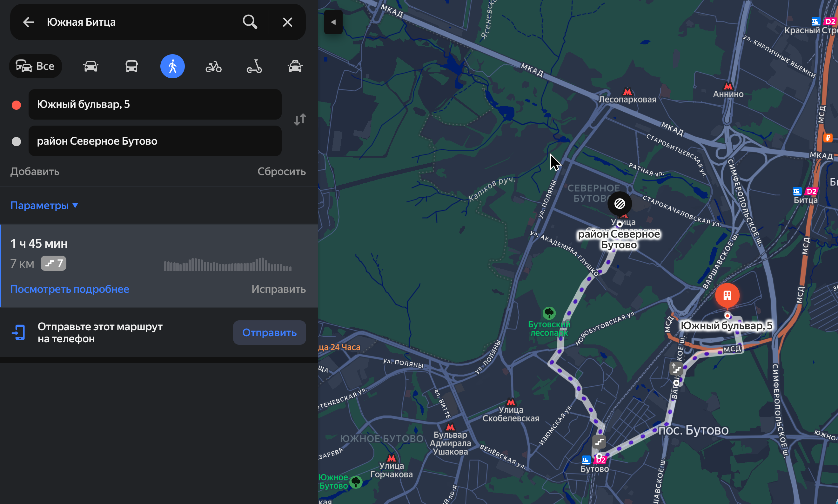The image size is (838, 504).
Task: Click 'Добавить' to add a waypoint
Action: [x=35, y=172]
